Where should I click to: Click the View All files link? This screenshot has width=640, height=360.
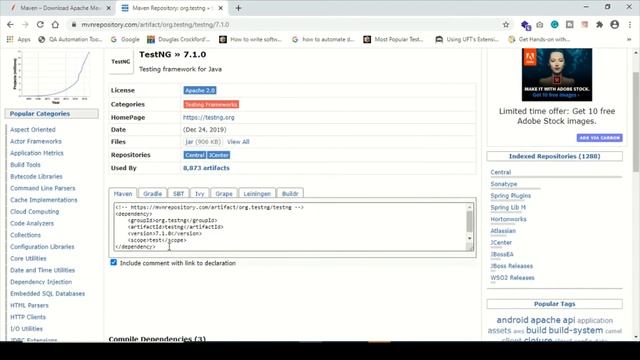tap(238, 142)
